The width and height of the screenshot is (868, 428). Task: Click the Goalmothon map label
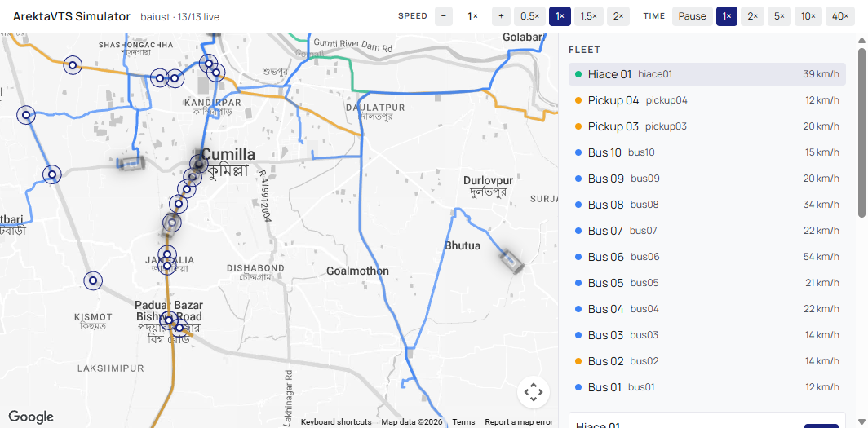pyautogui.click(x=357, y=271)
